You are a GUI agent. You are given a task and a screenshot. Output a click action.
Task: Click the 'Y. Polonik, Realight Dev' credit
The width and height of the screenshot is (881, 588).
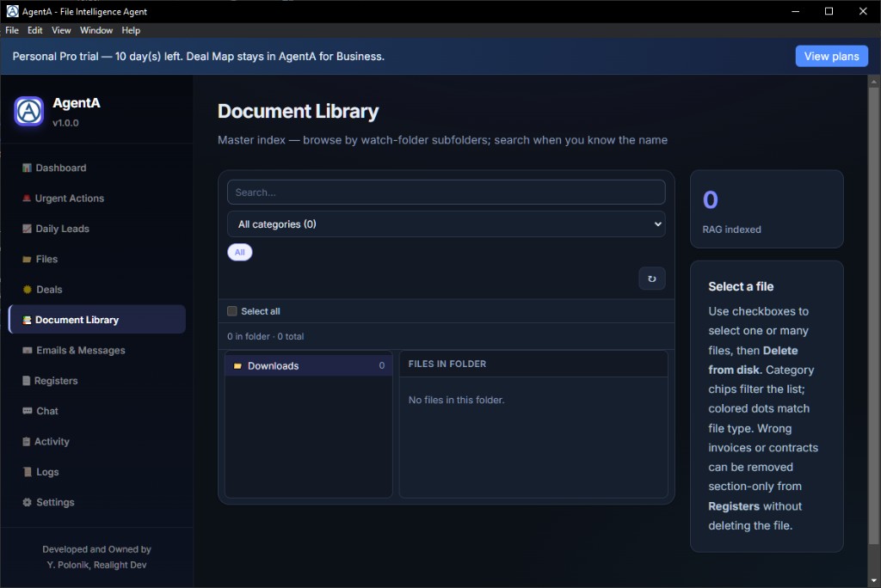click(x=96, y=565)
